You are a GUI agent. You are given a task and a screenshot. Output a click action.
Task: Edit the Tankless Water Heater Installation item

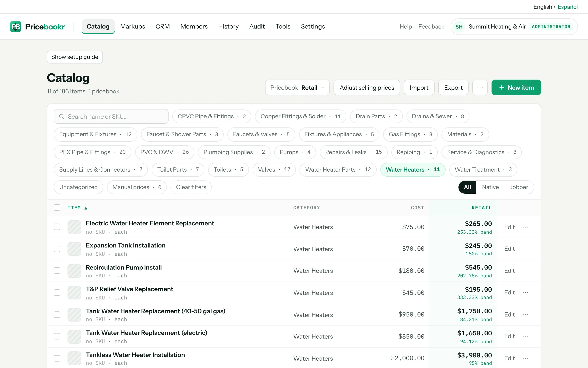click(509, 358)
